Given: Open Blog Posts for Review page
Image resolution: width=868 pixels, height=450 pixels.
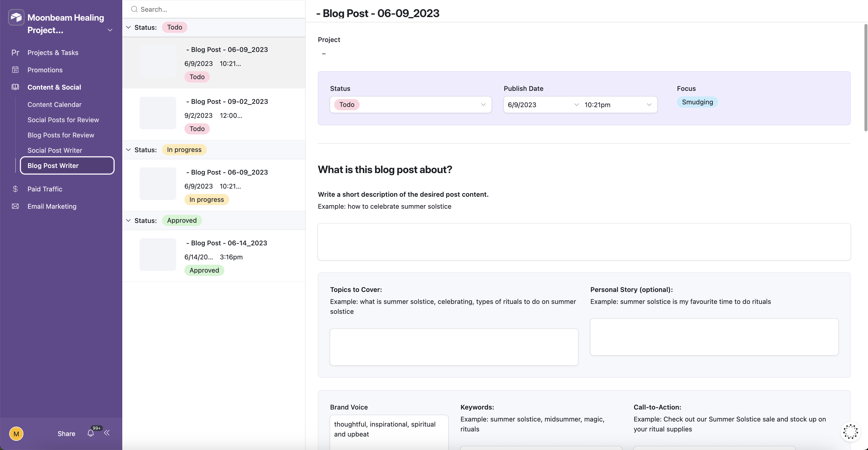Looking at the screenshot, I should click(x=61, y=135).
